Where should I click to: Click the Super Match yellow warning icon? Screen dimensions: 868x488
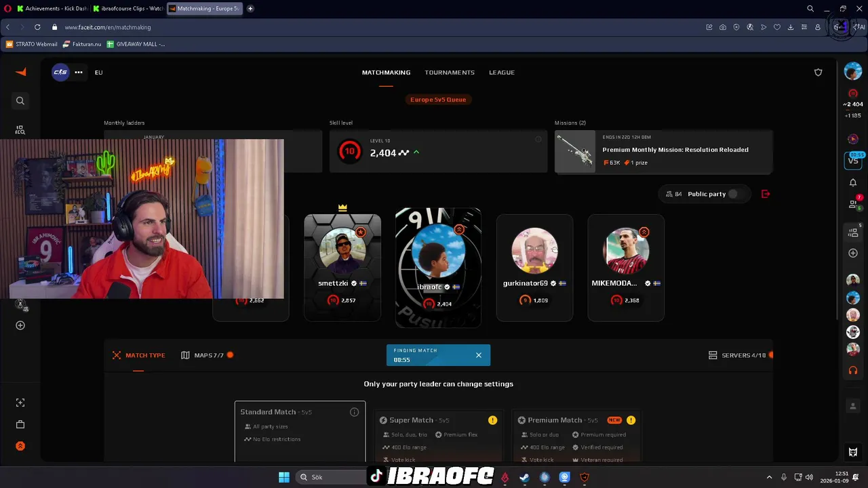tap(492, 420)
